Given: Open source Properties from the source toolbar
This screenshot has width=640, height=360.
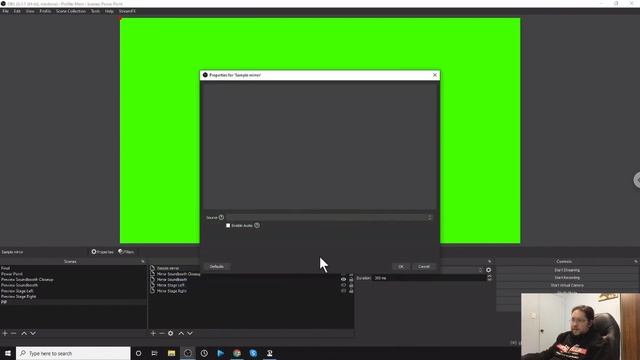Looking at the screenshot, I should click(102, 252).
